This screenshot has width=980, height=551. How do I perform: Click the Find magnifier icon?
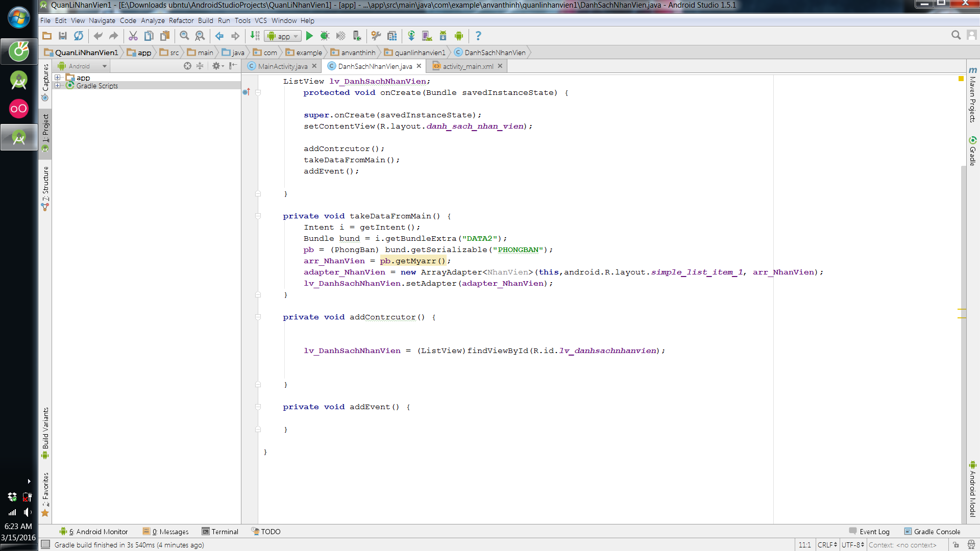[x=184, y=36]
